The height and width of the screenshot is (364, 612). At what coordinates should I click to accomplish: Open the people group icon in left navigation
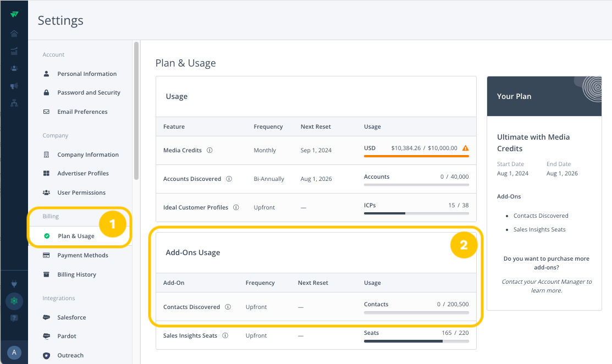tap(14, 68)
